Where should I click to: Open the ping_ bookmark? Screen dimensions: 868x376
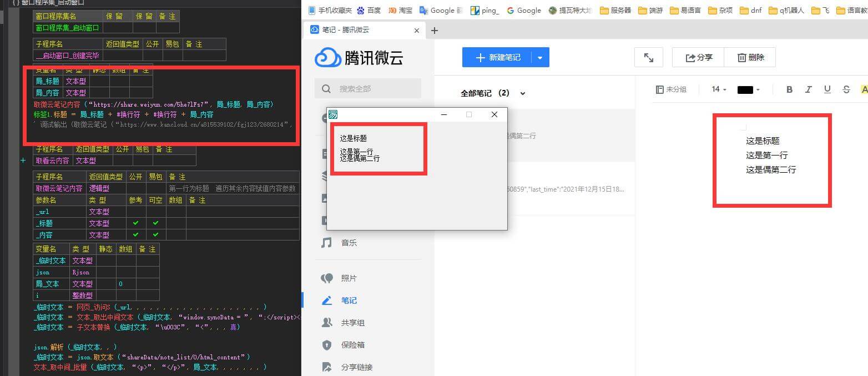(485, 10)
